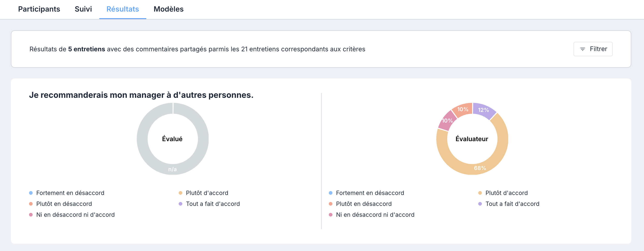
Task: Toggle Évalué legend item Fortement en désaccord
Action: (66, 193)
